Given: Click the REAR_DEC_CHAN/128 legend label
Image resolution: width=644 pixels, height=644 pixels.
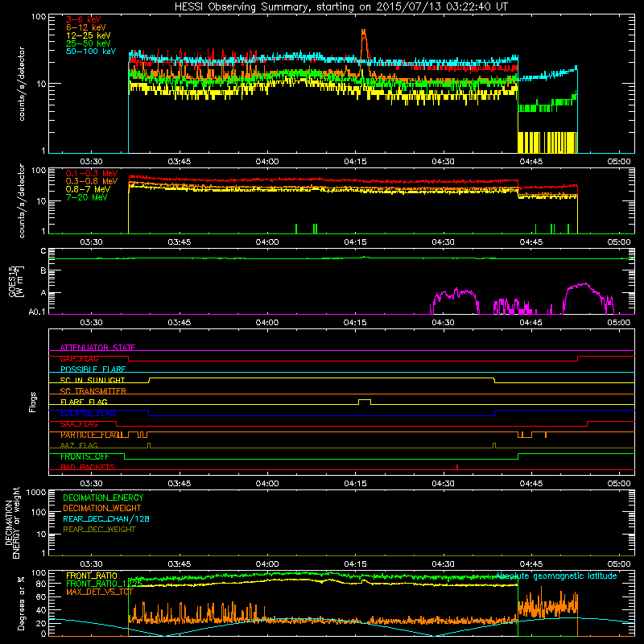Looking at the screenshot, I should [x=106, y=518].
